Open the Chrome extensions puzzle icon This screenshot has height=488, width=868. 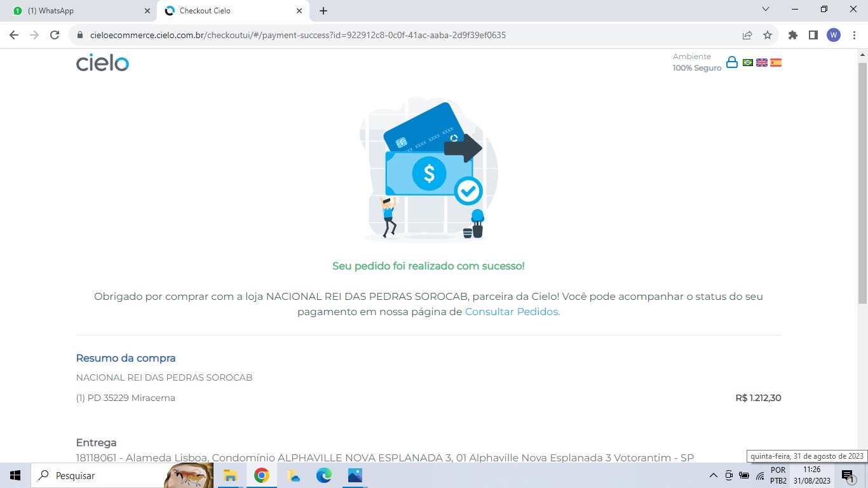point(793,36)
